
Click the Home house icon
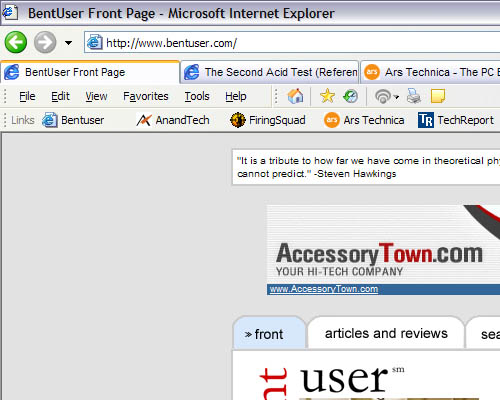click(x=295, y=96)
